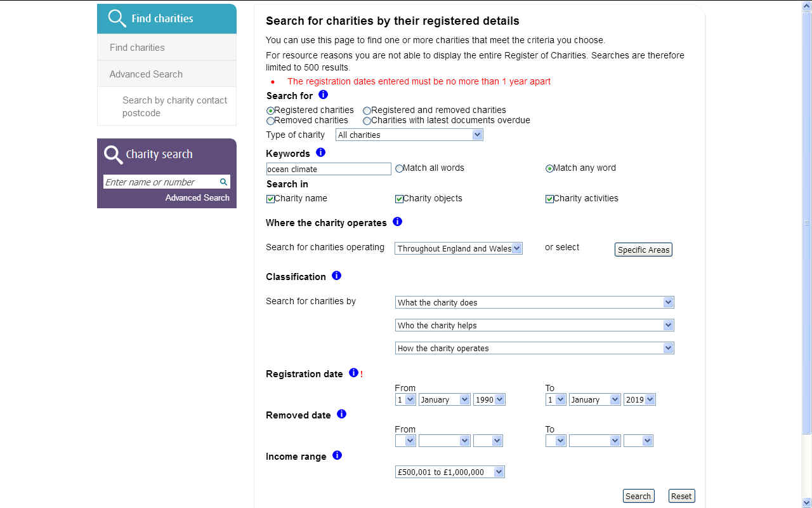Screen dimensions: 812x508
Task: Open Search by charity contact postcode
Action: click(174, 106)
